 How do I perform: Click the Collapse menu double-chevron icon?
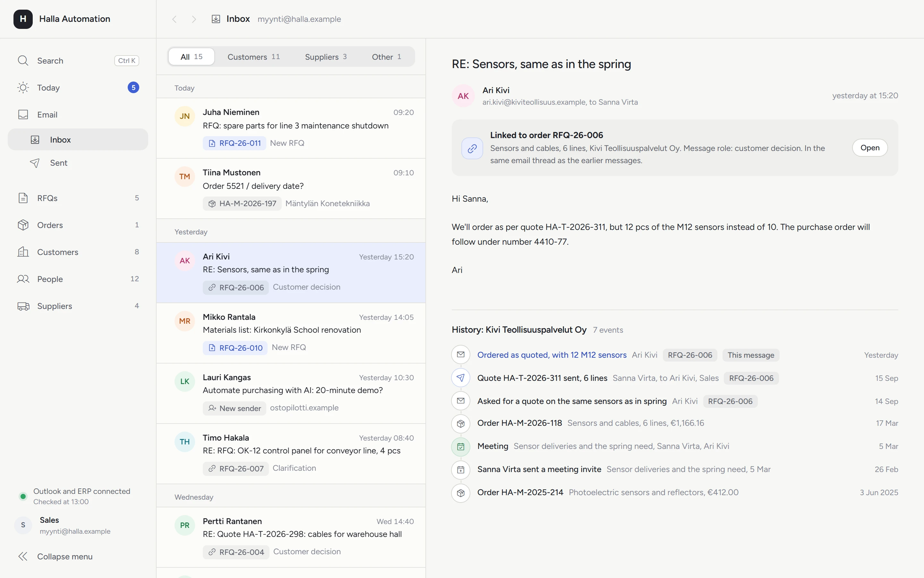click(23, 556)
